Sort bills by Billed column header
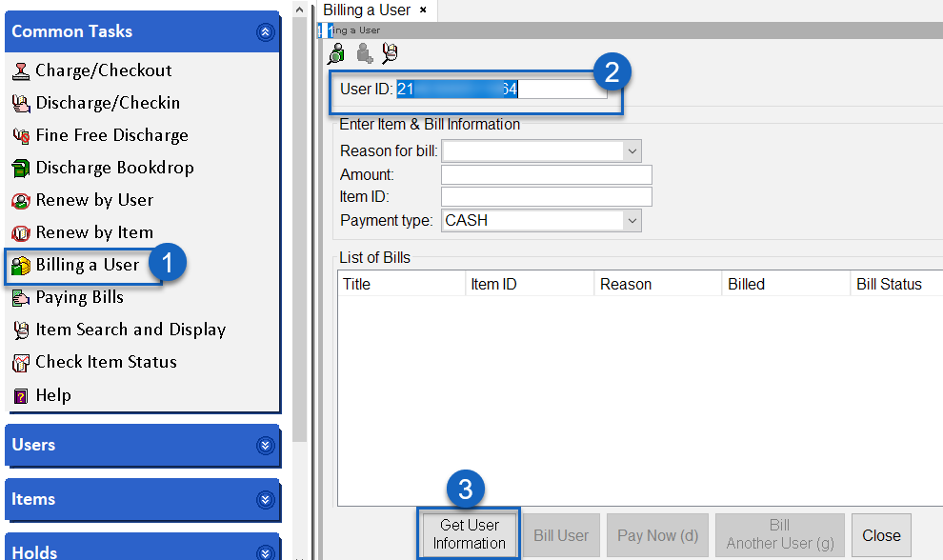This screenshot has height=560, width=943. coord(786,284)
